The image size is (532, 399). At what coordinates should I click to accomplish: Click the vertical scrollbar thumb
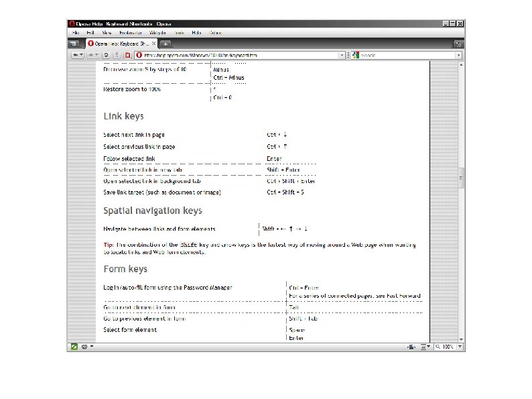coord(461,178)
